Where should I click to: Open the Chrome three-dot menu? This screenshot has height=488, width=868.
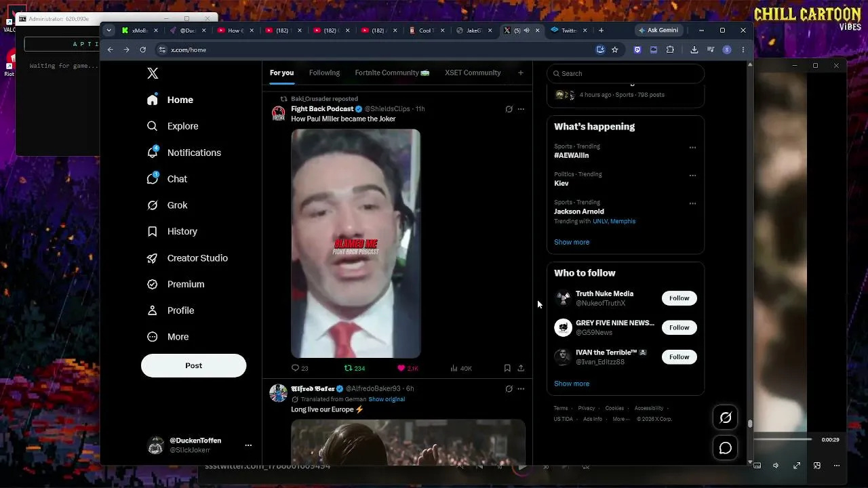point(743,49)
